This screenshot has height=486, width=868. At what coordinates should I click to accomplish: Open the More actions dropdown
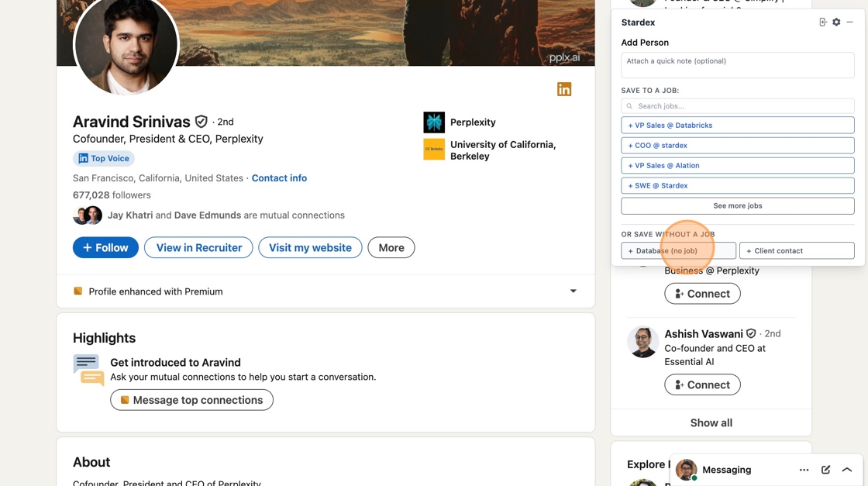click(391, 248)
